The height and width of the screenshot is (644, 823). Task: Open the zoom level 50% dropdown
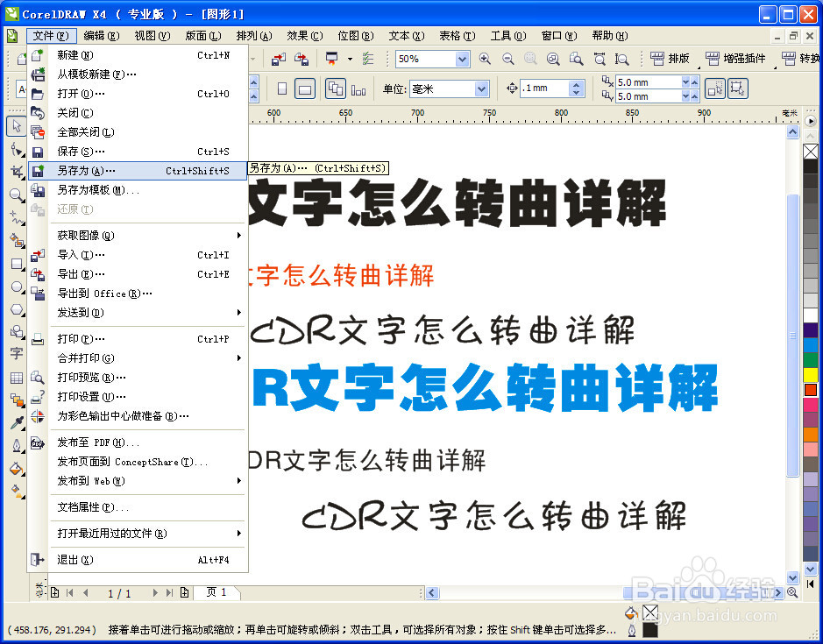[462, 59]
